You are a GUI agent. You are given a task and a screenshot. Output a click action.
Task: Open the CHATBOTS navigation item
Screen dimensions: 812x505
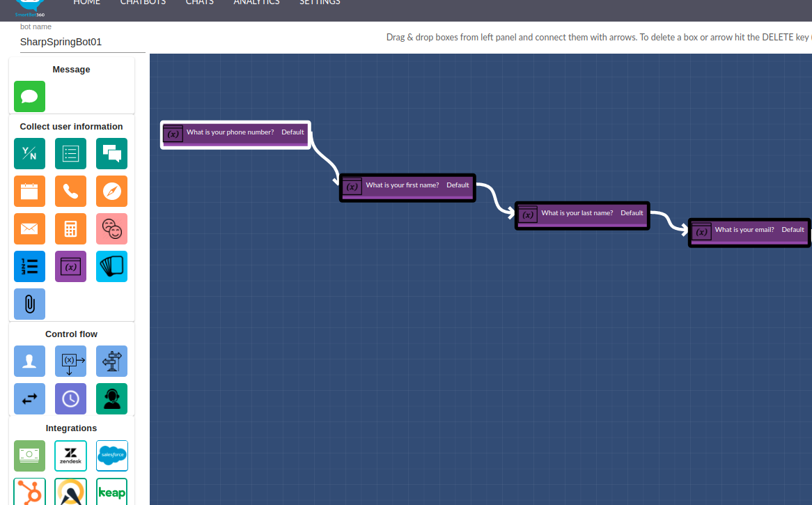point(143,3)
